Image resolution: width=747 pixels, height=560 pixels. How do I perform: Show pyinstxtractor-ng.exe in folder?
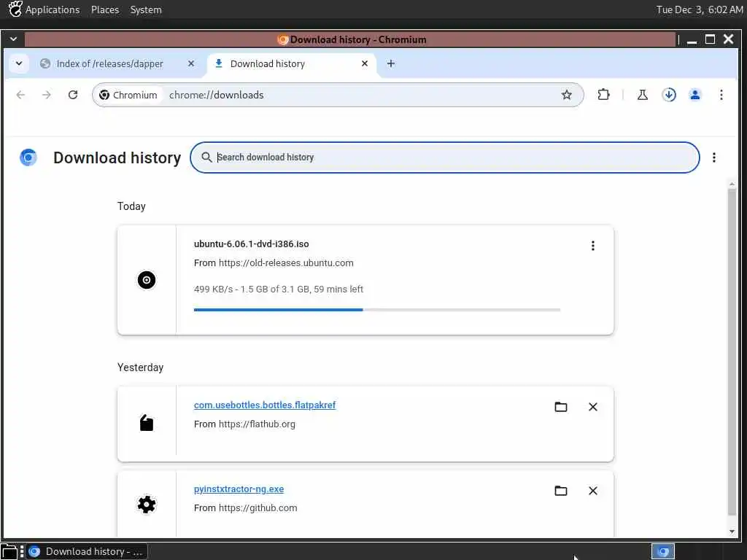coord(561,491)
